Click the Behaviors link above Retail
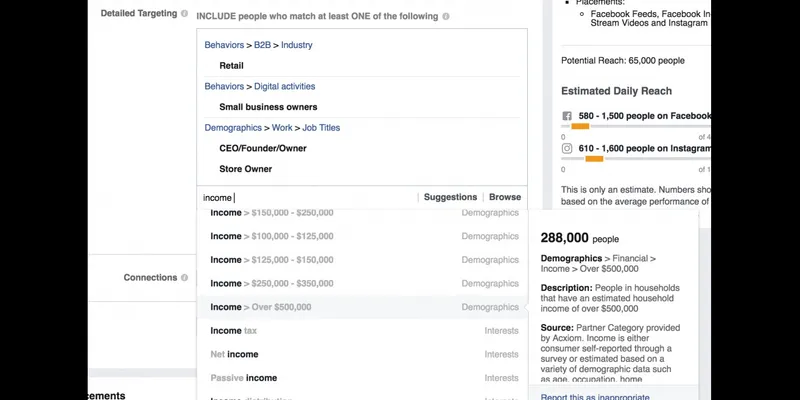 pos(224,45)
